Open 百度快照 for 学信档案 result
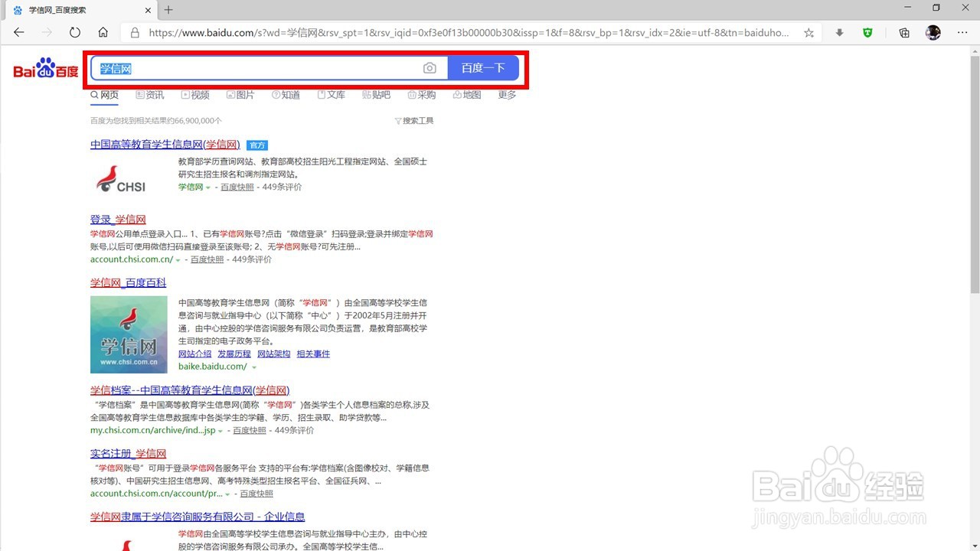980x551 pixels. 250,431
